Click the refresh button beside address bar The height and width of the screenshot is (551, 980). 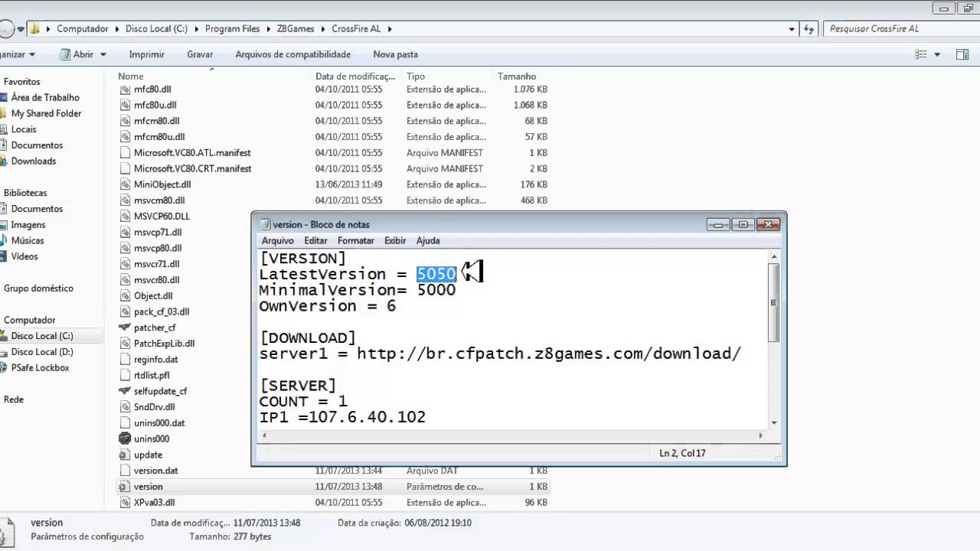[x=809, y=29]
